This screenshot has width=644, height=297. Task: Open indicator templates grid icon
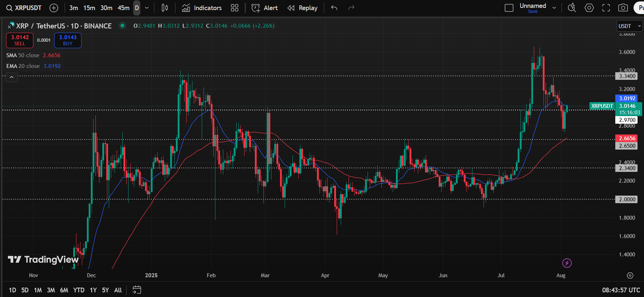click(x=234, y=8)
